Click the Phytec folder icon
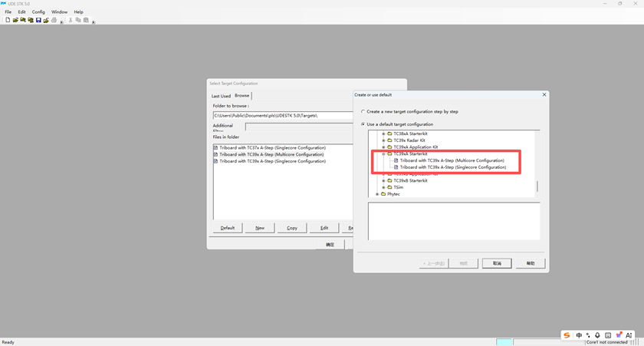The image size is (644, 346). point(383,194)
